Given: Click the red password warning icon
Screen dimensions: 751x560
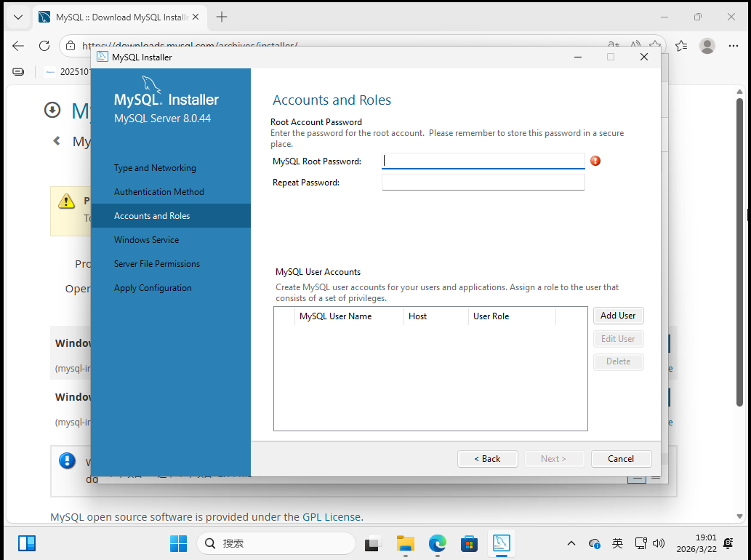Looking at the screenshot, I should click(595, 161).
